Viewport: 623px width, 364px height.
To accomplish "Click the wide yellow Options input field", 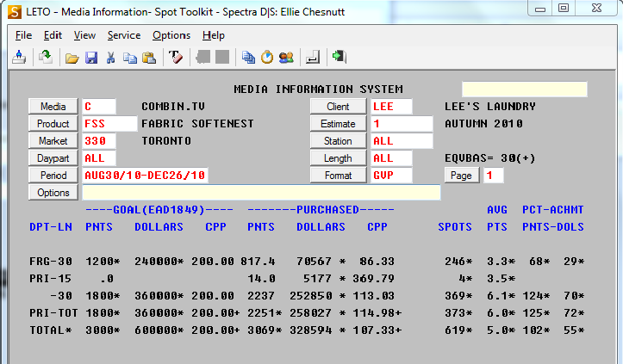I will 261,193.
